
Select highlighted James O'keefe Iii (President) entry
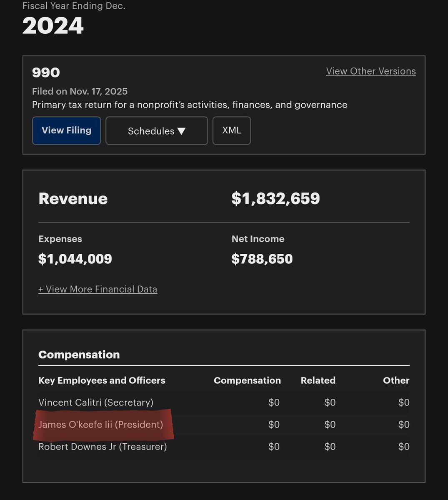click(100, 425)
